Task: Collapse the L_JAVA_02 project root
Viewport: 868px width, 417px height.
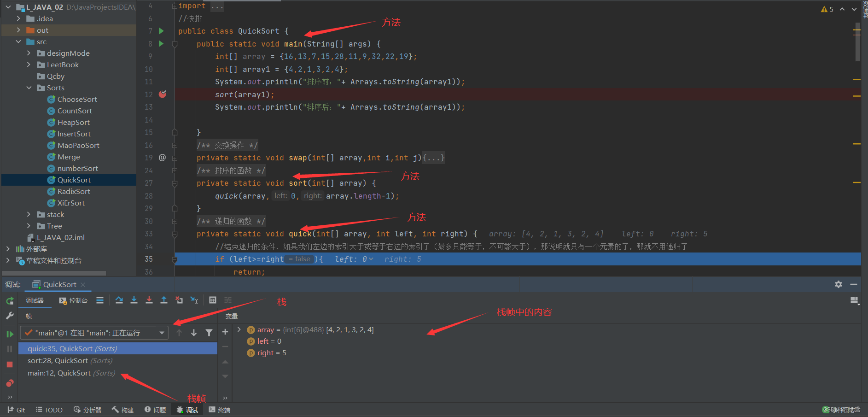Action: 8,7
